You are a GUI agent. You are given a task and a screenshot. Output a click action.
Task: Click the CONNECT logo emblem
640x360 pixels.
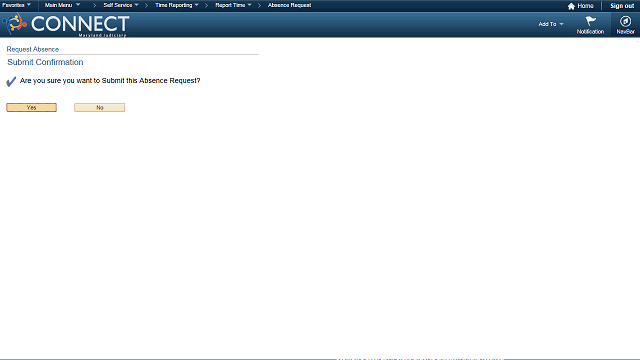coord(14,23)
